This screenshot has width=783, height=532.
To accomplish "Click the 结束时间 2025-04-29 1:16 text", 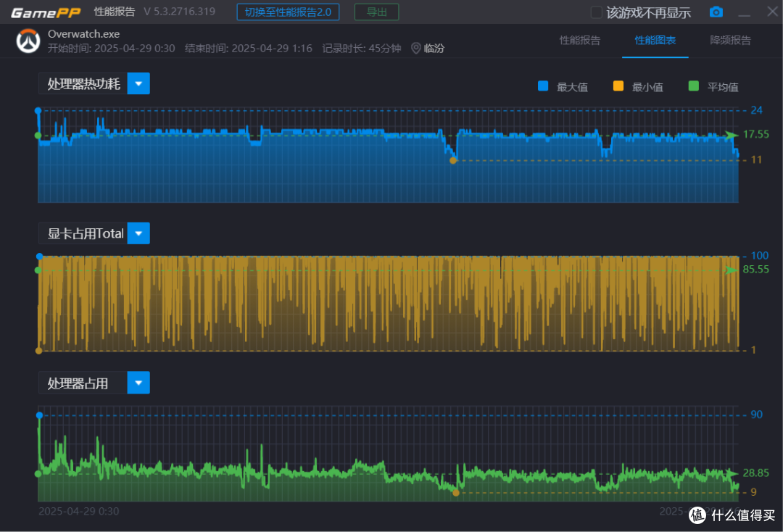I will point(249,49).
